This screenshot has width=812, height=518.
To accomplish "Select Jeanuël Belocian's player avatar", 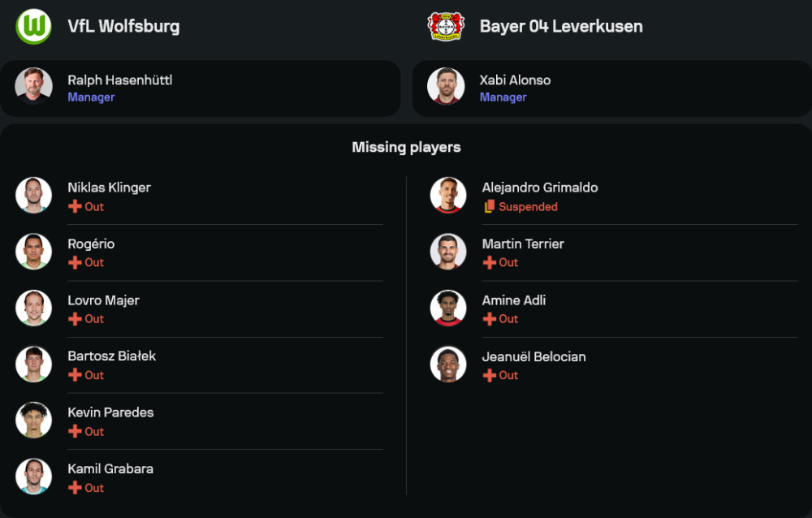I will [448, 364].
